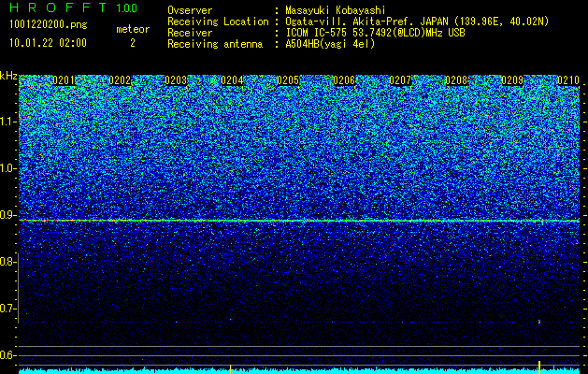588x374 pixels.
Task: Click the 0203 time marker
Action: 176,80
